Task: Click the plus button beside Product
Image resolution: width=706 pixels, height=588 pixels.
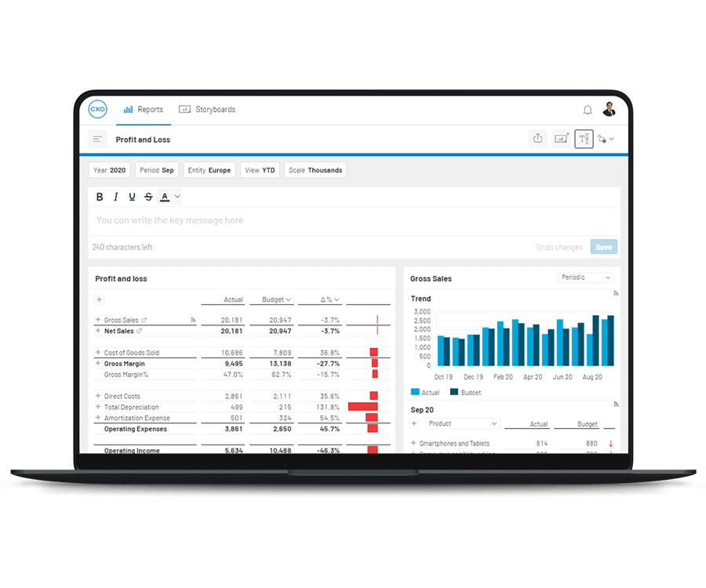Action: 413,424
